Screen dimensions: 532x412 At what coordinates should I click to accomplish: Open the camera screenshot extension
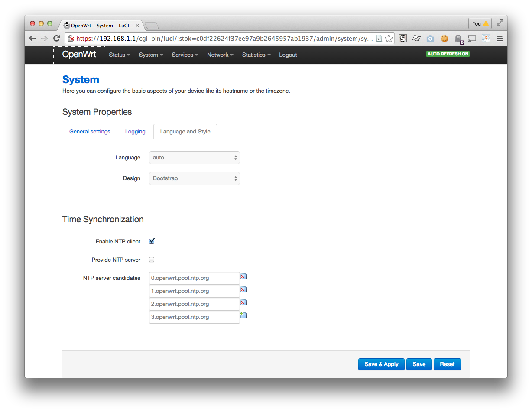430,39
